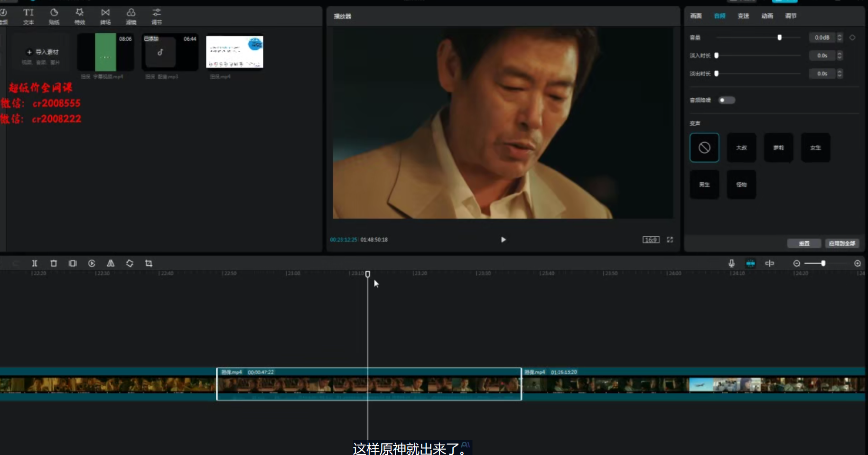868x455 pixels.
Task: Click the reverse playback tool icon
Action: tap(92, 263)
